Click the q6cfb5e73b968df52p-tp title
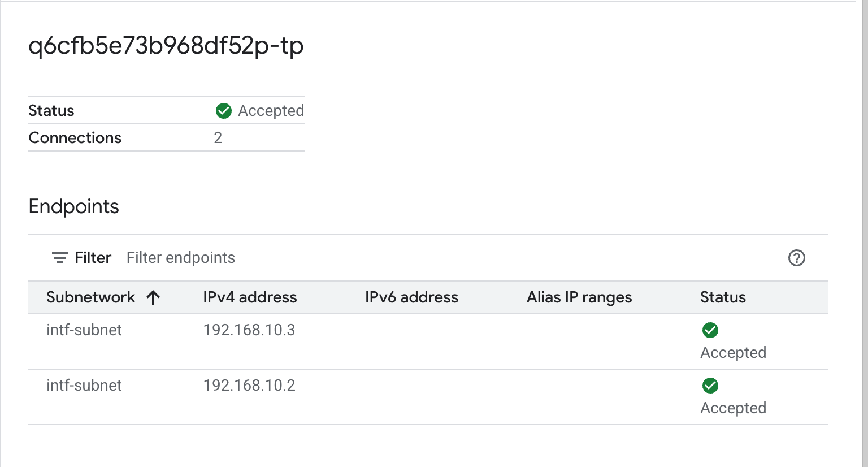The image size is (868, 467). pos(166,46)
